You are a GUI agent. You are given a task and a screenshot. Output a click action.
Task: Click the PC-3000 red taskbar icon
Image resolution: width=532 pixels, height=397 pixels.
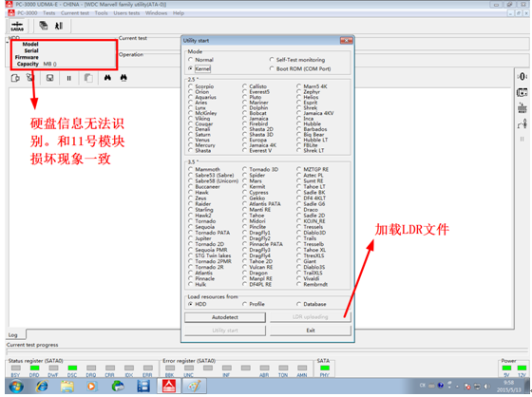pos(169,387)
